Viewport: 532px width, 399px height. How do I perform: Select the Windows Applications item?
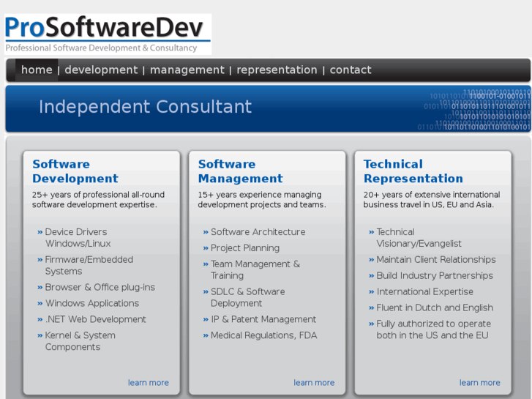[92, 303]
